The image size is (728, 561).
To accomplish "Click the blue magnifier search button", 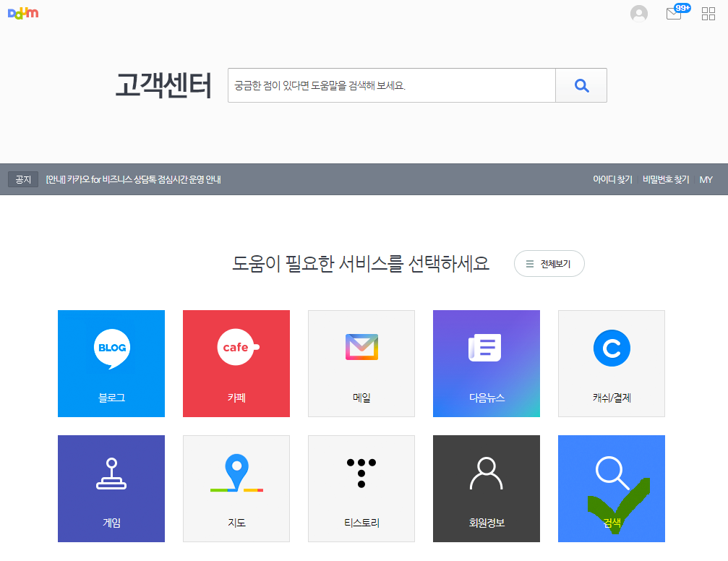I will coord(581,85).
